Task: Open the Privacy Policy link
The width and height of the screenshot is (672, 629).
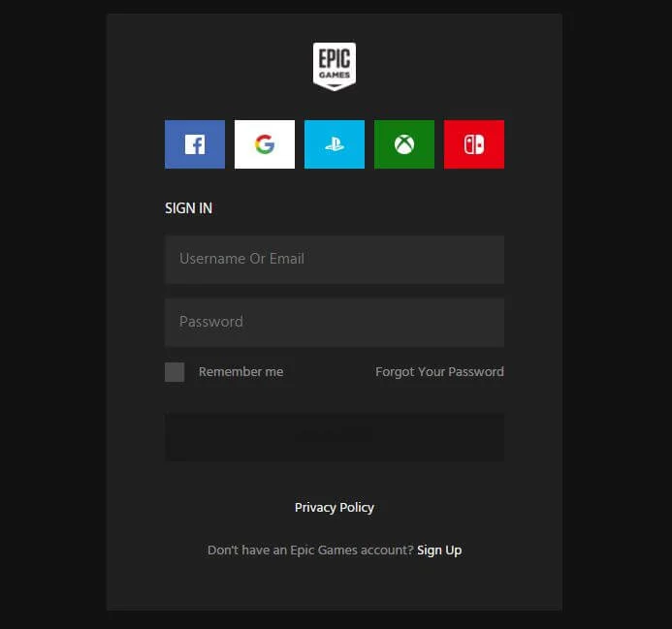Action: click(335, 508)
